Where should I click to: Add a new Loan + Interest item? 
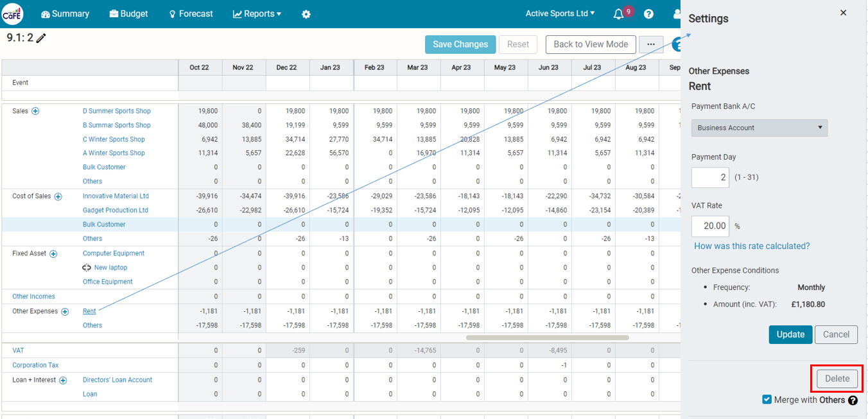pyautogui.click(x=63, y=381)
